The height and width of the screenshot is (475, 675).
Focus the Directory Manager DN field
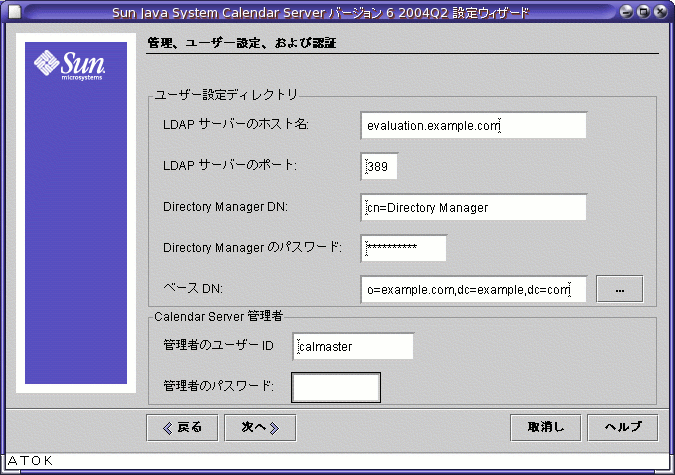click(x=473, y=208)
